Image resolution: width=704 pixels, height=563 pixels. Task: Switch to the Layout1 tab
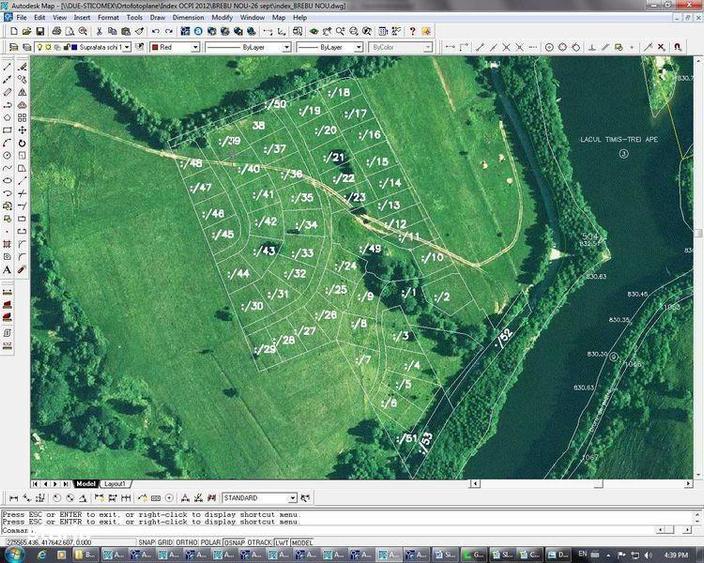115,484
